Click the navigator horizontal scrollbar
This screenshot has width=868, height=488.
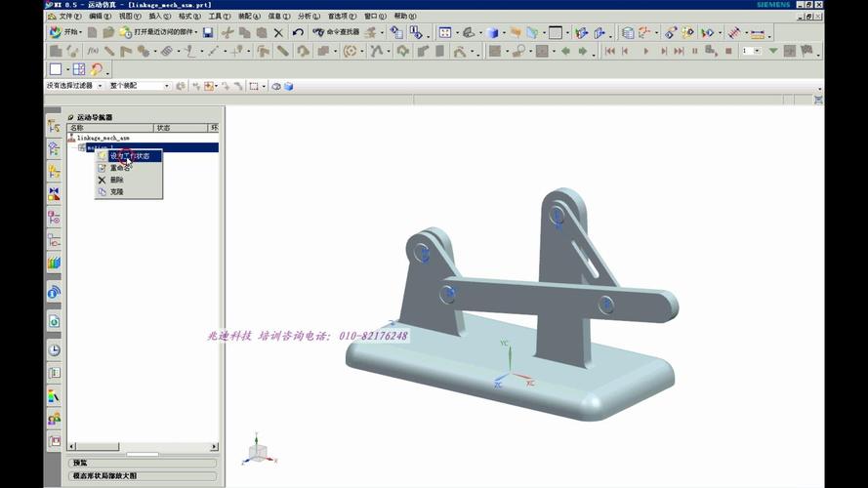coord(143,447)
